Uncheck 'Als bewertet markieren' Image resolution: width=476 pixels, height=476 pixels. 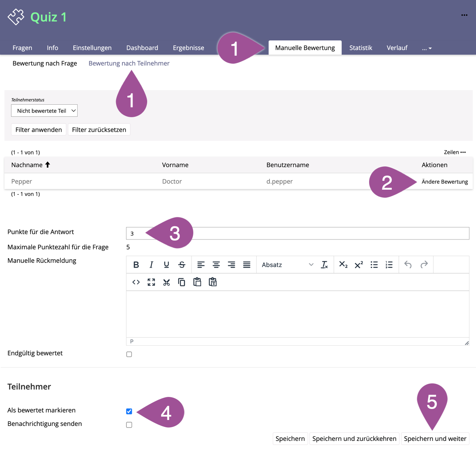coord(129,411)
